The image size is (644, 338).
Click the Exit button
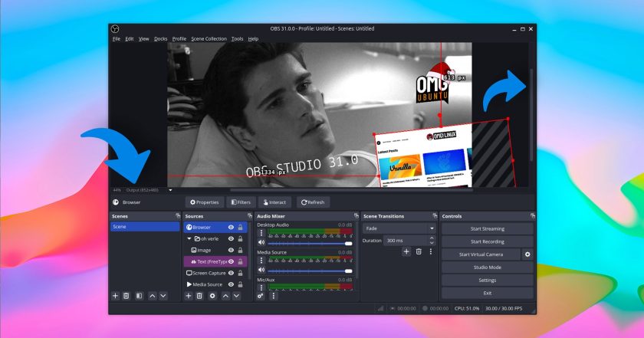click(x=487, y=293)
